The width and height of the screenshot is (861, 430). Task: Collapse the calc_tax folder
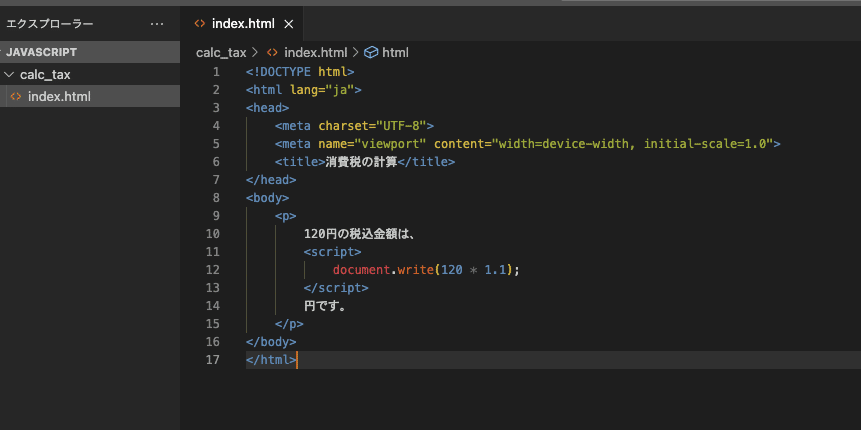(10, 74)
